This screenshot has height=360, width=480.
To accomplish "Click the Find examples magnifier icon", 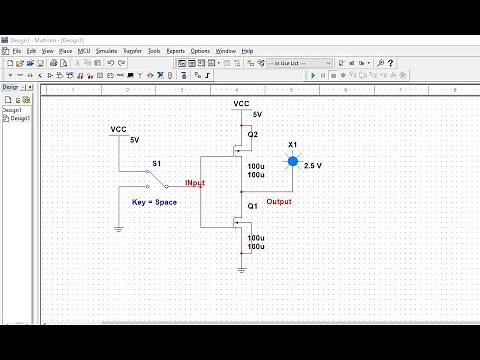I will [380, 63].
